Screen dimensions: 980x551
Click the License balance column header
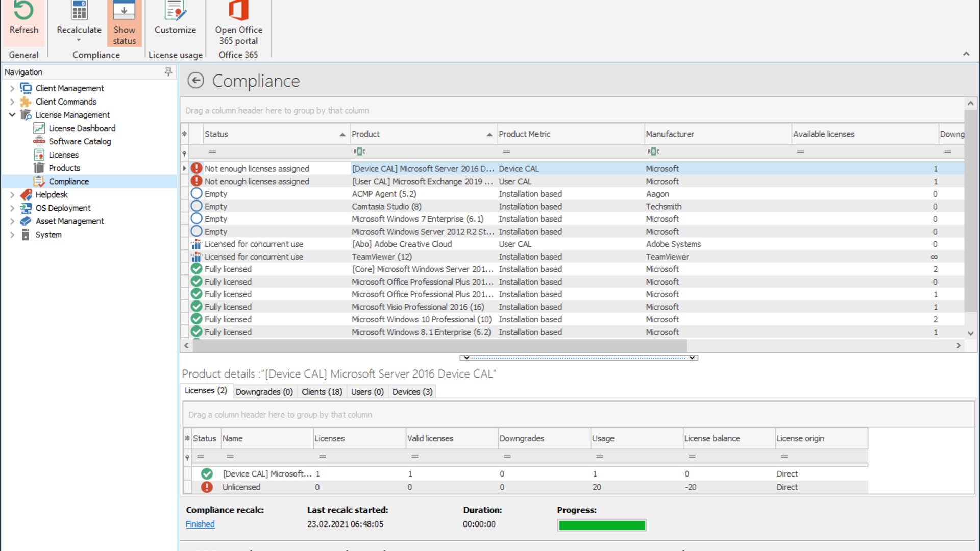pyautogui.click(x=729, y=438)
